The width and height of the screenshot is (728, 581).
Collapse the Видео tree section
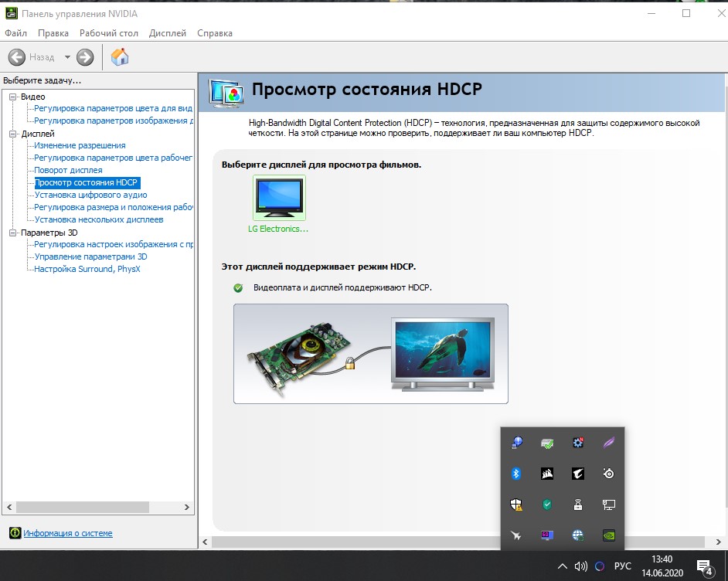coord(12,97)
